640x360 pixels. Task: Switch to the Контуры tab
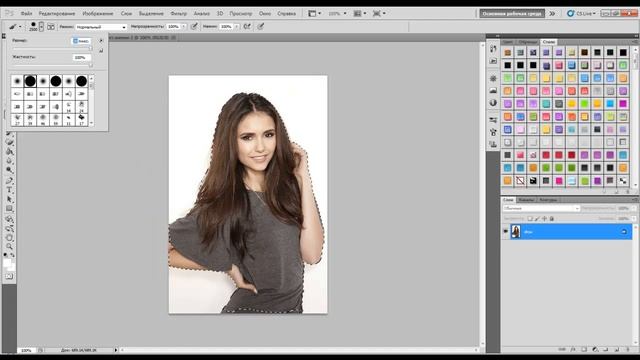[x=548, y=200]
